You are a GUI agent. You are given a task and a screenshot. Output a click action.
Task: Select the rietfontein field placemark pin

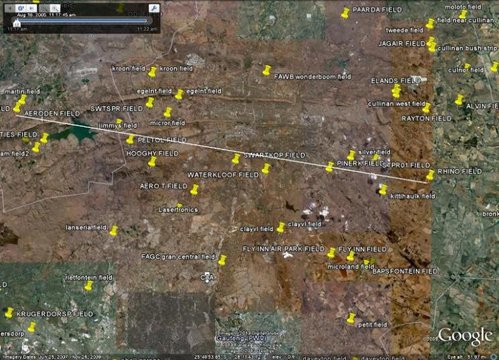(88, 286)
